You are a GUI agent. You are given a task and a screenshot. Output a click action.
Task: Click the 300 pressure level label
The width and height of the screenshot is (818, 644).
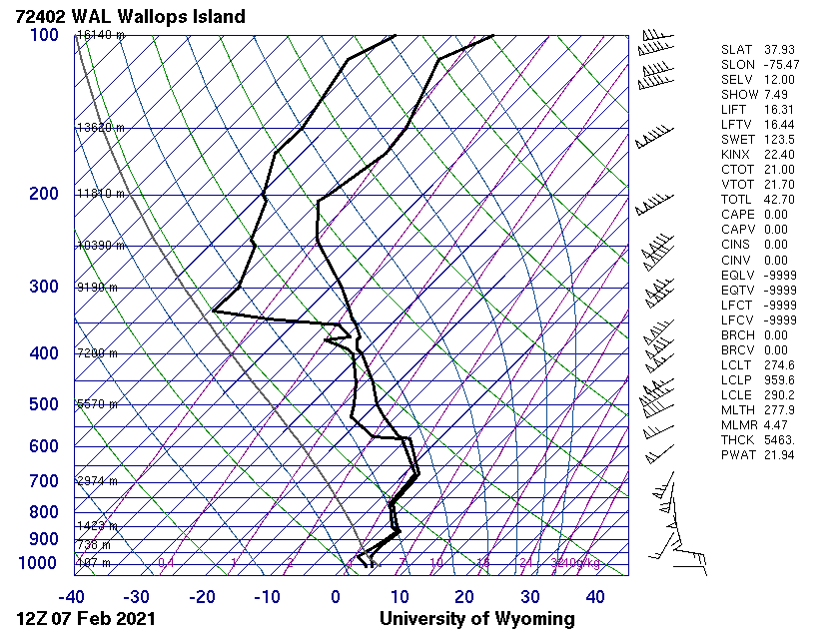tap(44, 287)
